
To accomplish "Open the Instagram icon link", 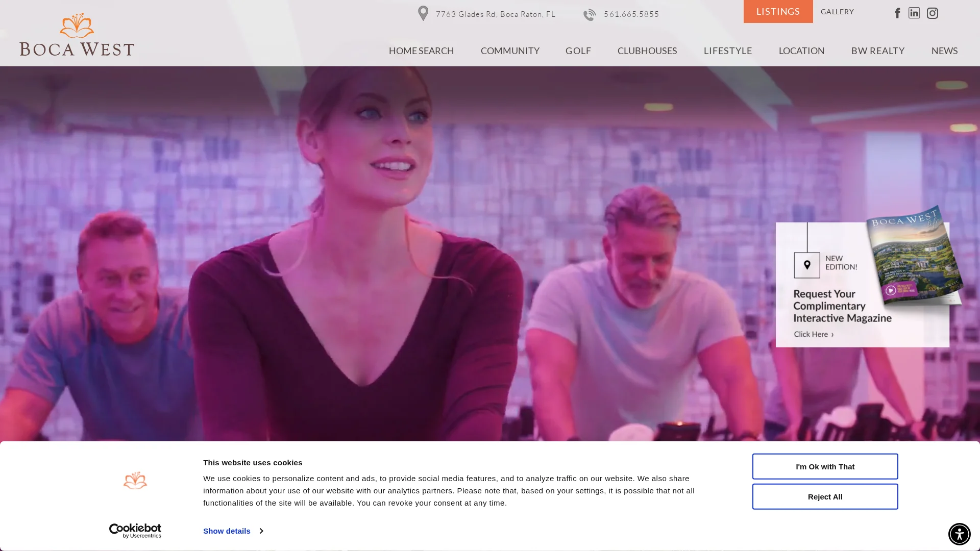I will pos(933,13).
